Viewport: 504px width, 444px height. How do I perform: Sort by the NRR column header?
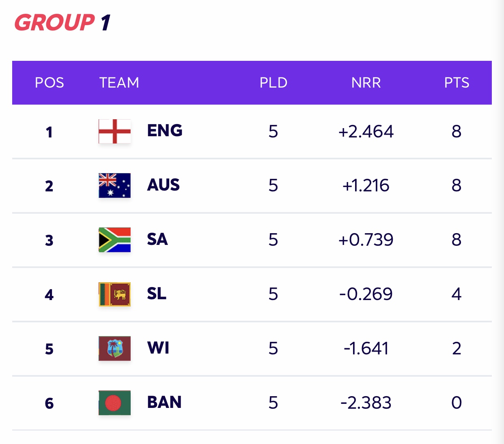[366, 83]
